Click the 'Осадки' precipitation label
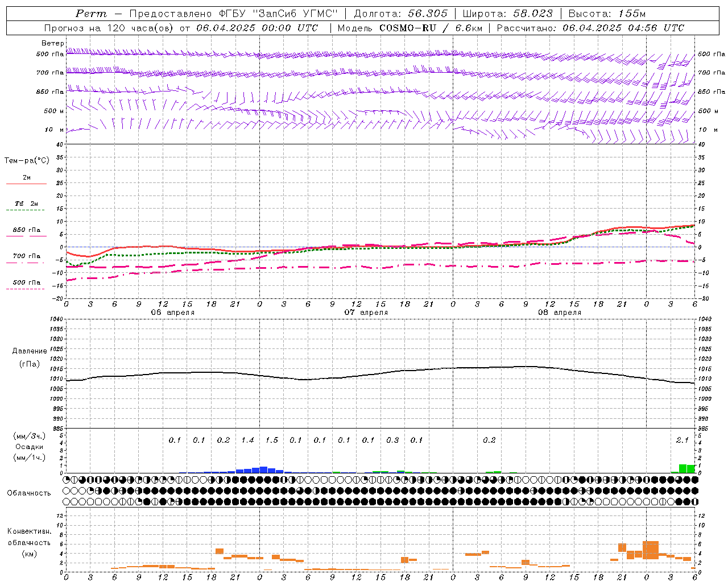The height and width of the screenshot is (582, 728). [29, 447]
